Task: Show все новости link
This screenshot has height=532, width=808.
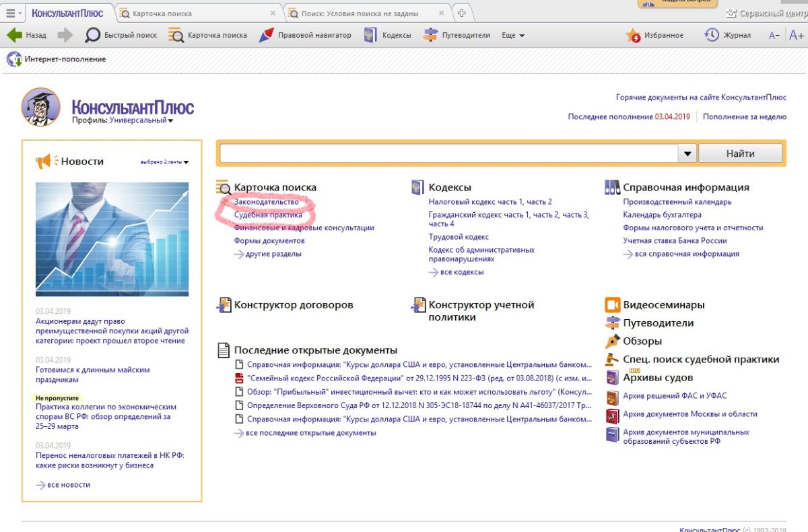Action: pos(63,485)
